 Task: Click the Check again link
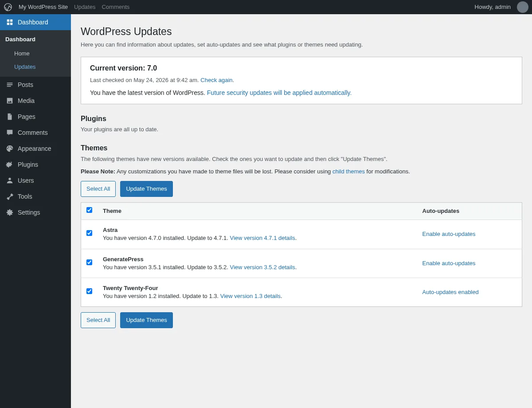point(216,80)
